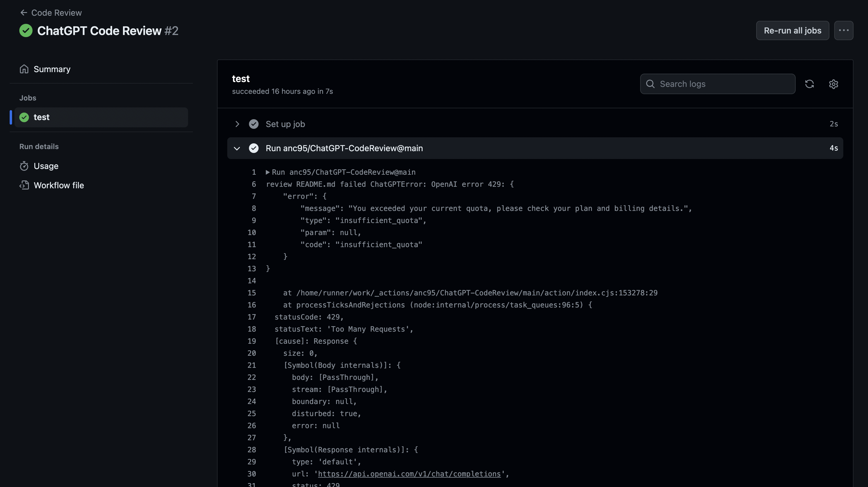This screenshot has width=868, height=487.
Task: Open the Workflow file view
Action: coord(59,185)
